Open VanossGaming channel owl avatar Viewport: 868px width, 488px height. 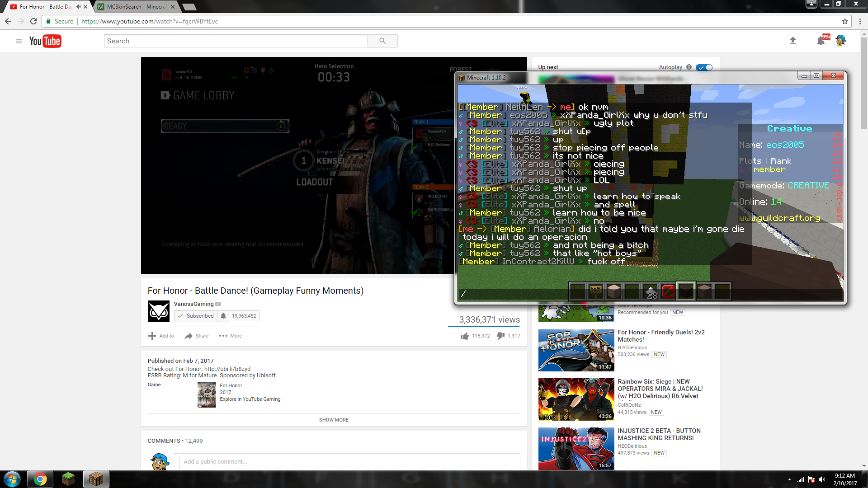159,311
